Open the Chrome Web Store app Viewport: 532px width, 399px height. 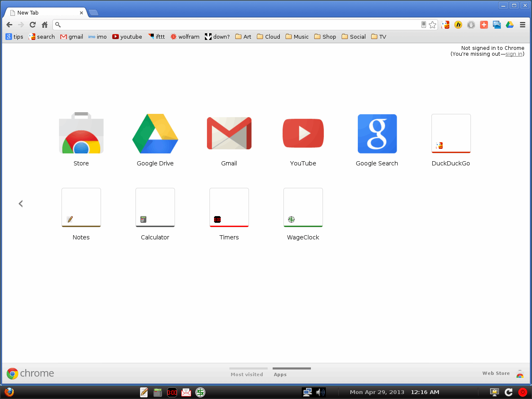81,133
